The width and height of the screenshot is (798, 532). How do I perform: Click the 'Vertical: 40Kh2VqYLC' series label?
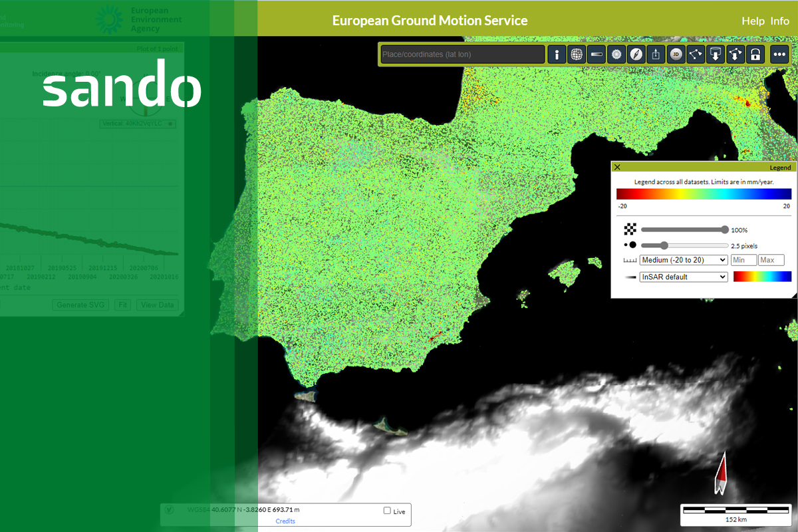click(138, 124)
